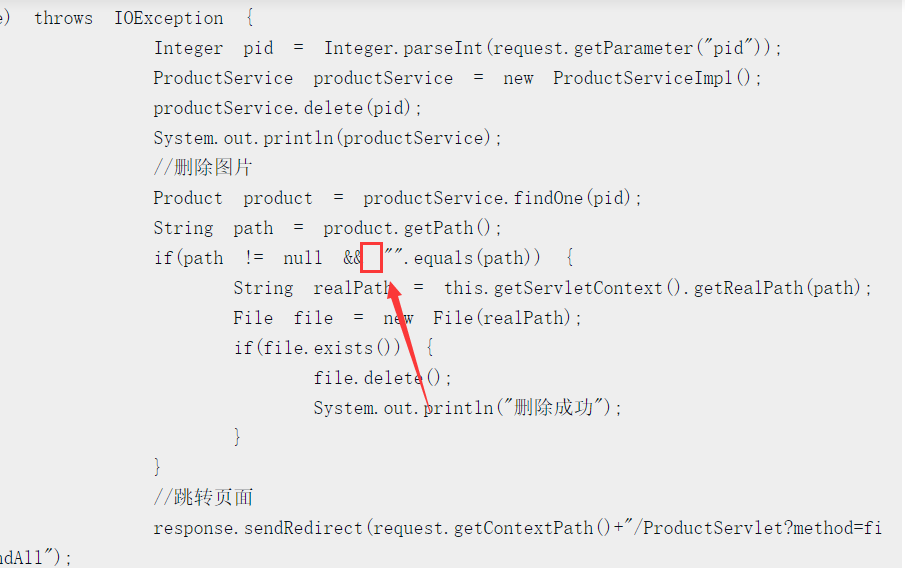This screenshot has width=905, height=568.
Task: Click the 'sendRedirect' method call
Action: click(x=303, y=528)
